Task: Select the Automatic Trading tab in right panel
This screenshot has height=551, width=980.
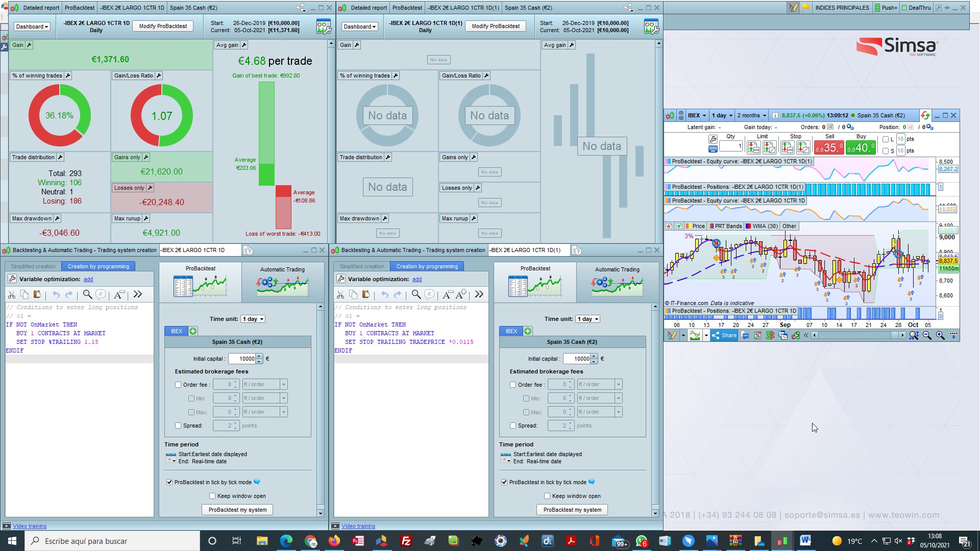Action: click(617, 282)
